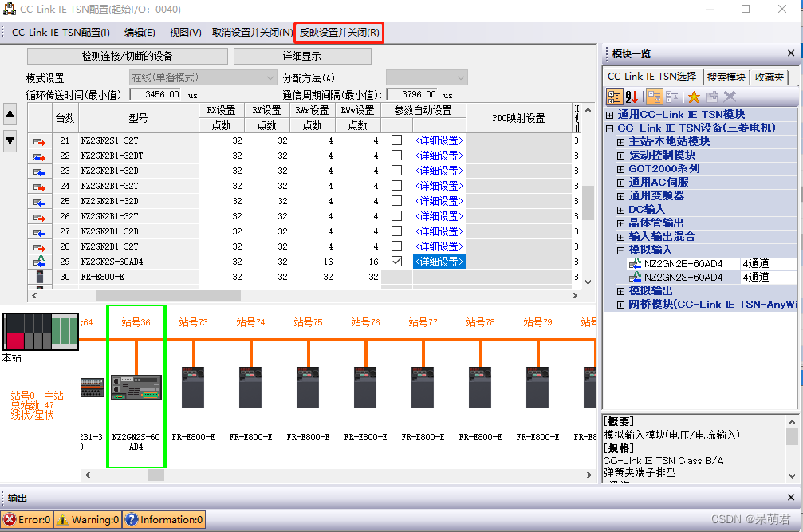Expand GOT2000系列 tree node

coord(620,169)
